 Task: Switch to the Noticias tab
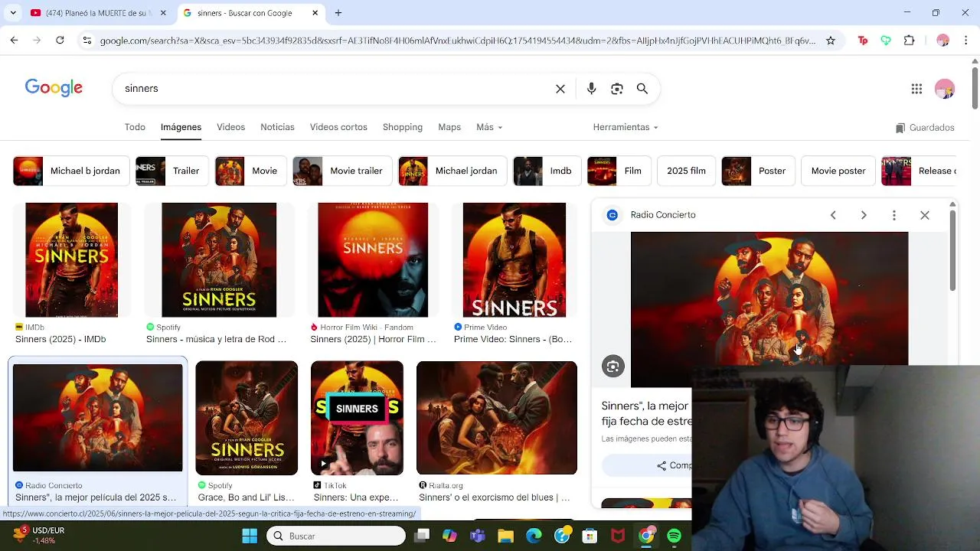pos(277,127)
